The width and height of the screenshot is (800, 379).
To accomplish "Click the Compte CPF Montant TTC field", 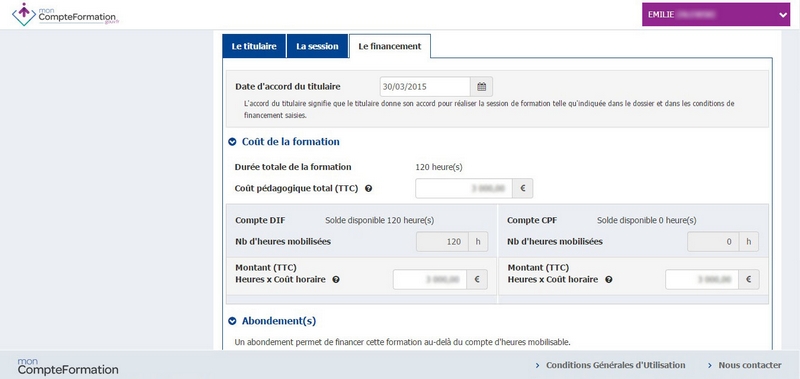I will point(702,280).
